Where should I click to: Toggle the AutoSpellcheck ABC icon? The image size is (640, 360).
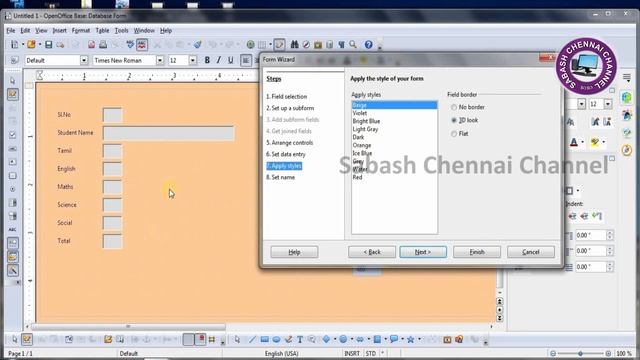(142, 44)
